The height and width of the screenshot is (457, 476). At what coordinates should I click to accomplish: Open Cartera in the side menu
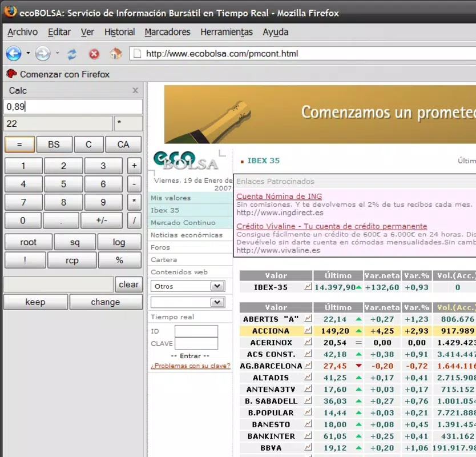click(x=164, y=260)
